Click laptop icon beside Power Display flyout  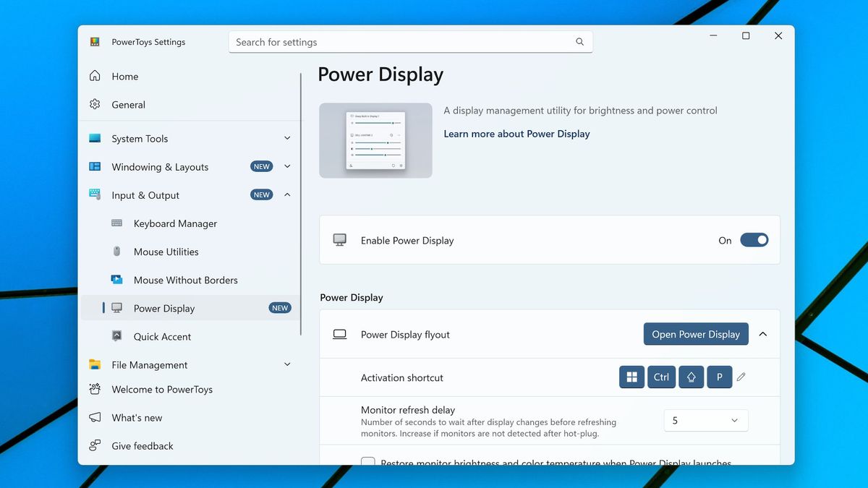(x=339, y=334)
